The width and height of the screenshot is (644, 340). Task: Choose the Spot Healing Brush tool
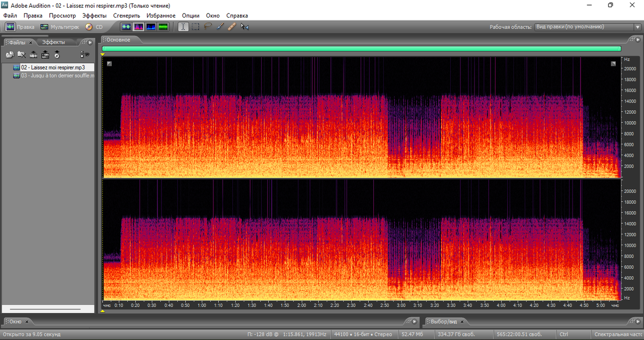click(x=232, y=27)
